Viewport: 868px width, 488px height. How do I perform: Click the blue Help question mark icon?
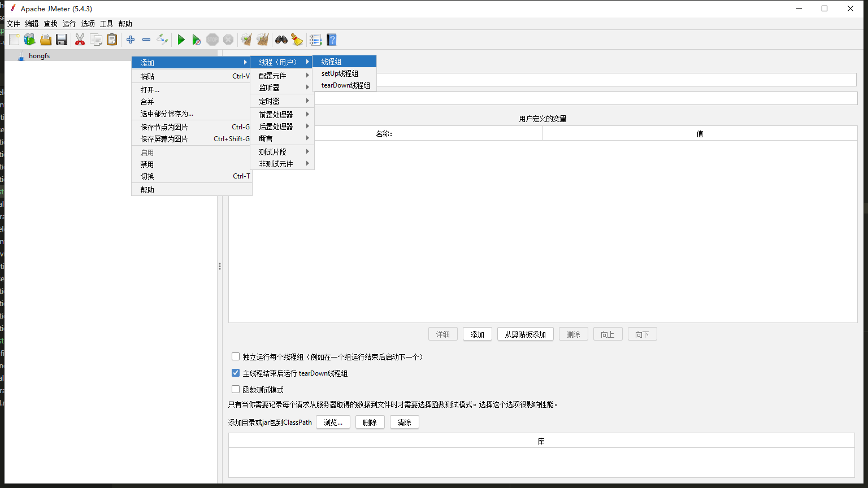tap(332, 40)
